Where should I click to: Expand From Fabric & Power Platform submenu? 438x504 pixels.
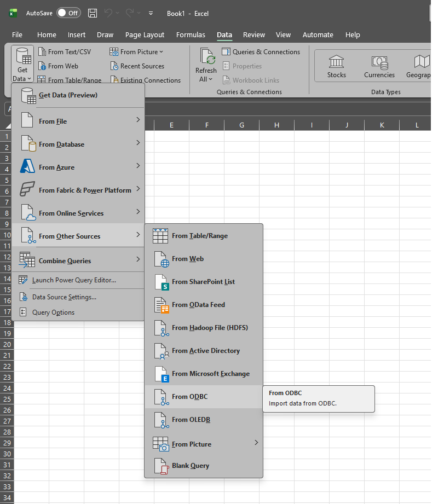tap(78, 190)
